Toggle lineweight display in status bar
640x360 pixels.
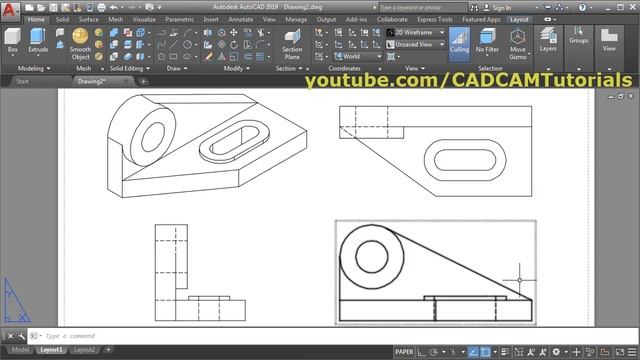[x=505, y=352]
